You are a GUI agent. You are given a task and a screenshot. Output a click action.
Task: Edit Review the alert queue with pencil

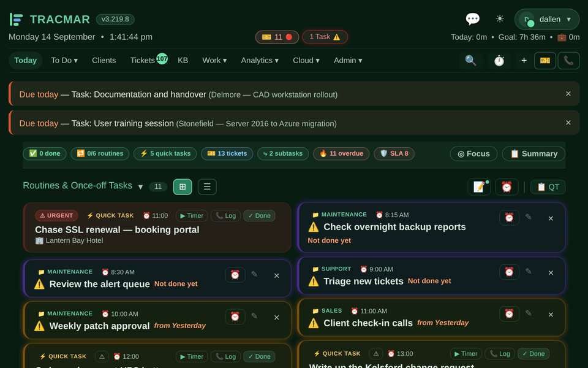[254, 274]
